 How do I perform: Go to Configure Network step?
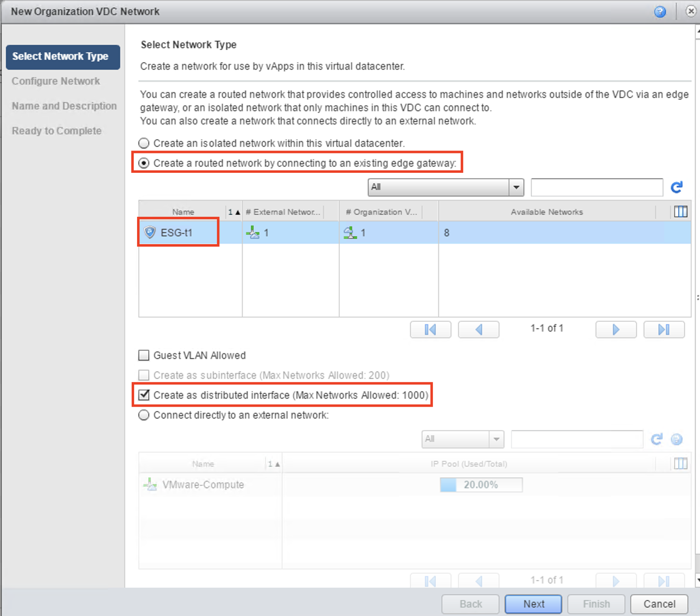(56, 81)
